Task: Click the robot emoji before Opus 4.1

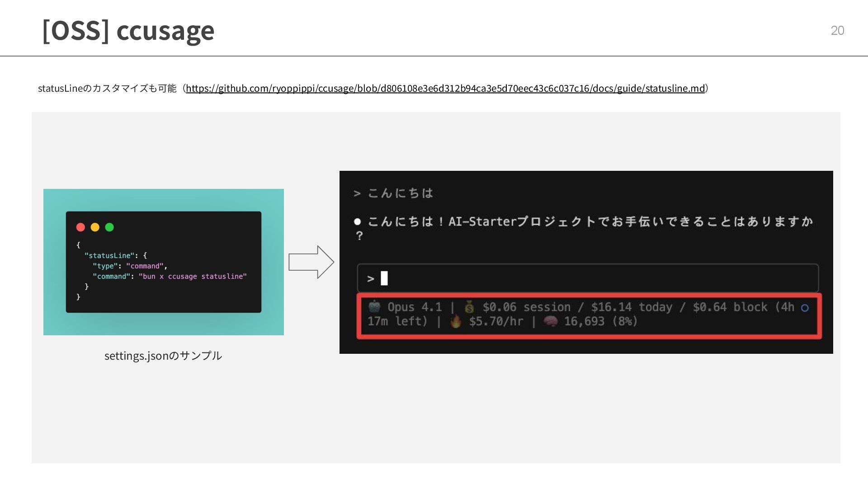Action: click(374, 307)
